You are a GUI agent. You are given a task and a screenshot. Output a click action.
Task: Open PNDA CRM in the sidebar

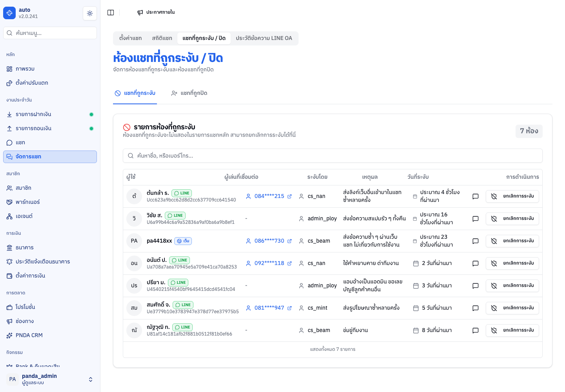click(x=50, y=336)
